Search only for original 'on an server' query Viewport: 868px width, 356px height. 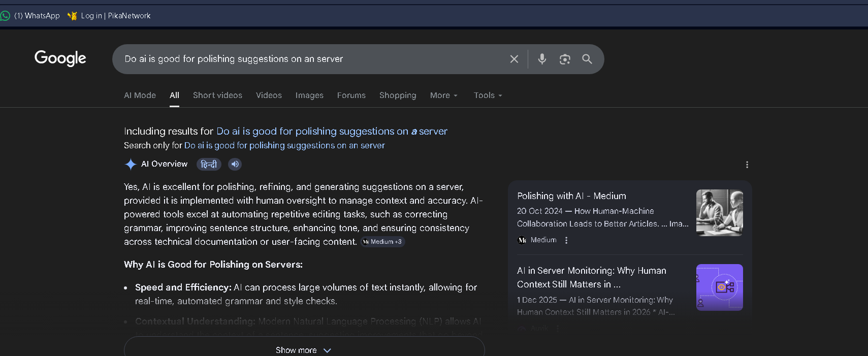pyautogui.click(x=284, y=146)
